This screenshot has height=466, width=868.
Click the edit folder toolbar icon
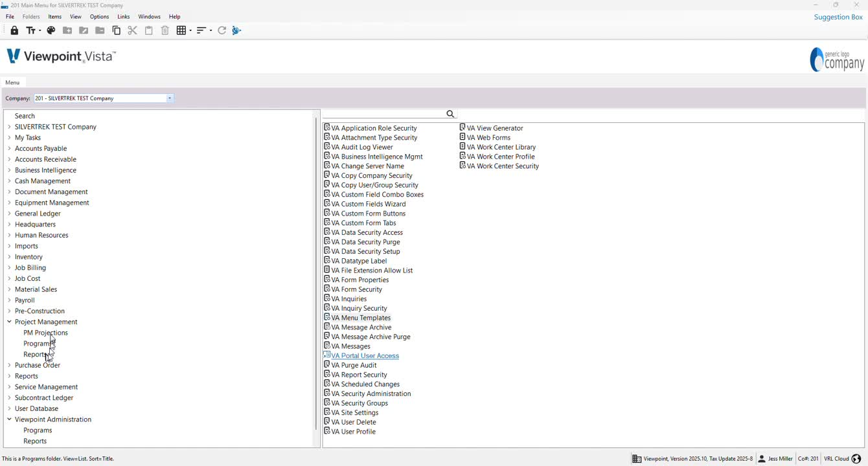point(84,30)
